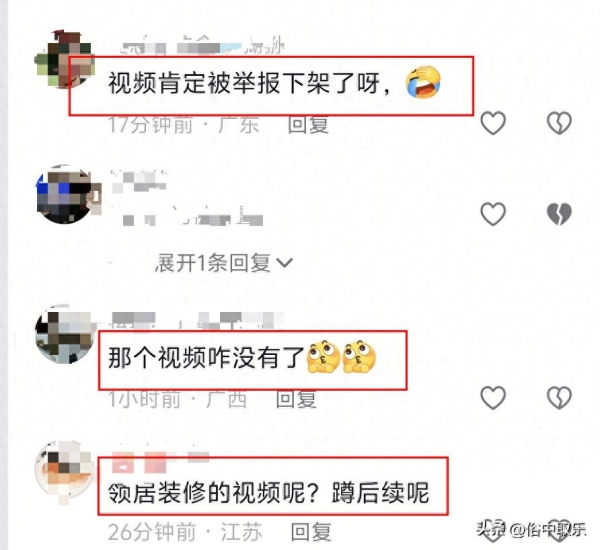This screenshot has width=600, height=550.
Task: Reply to the Guangdong commenter
Action: pyautogui.click(x=308, y=125)
